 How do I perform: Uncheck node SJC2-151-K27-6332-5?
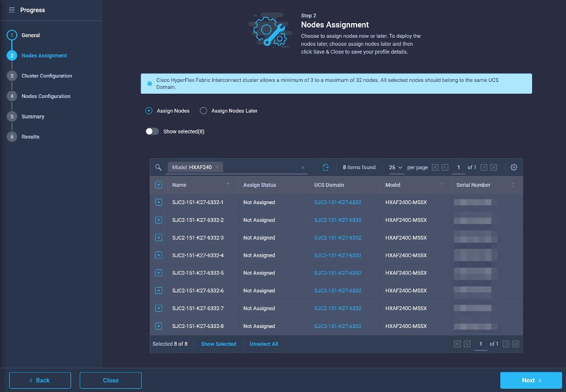(158, 273)
